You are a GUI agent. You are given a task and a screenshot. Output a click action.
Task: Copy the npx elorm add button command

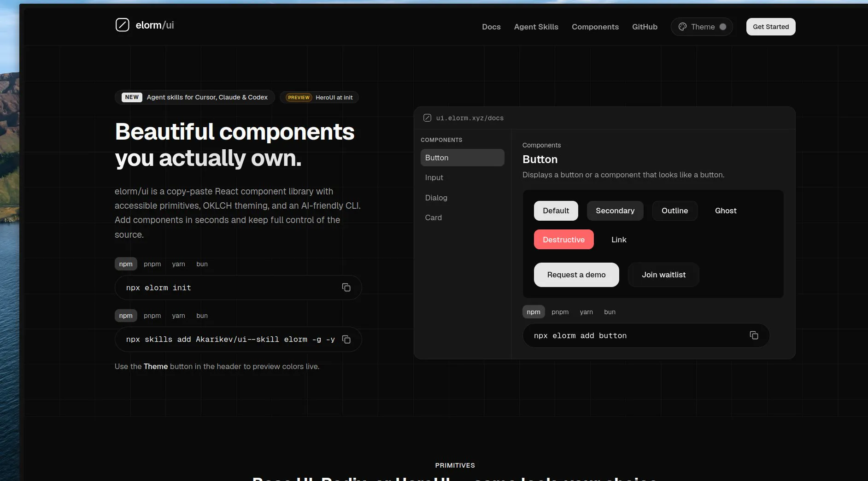tap(754, 335)
